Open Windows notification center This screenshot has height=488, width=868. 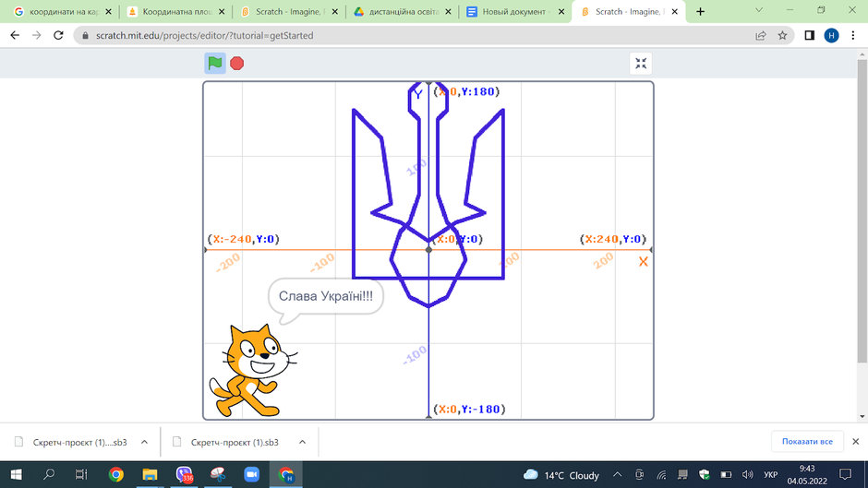tap(845, 475)
